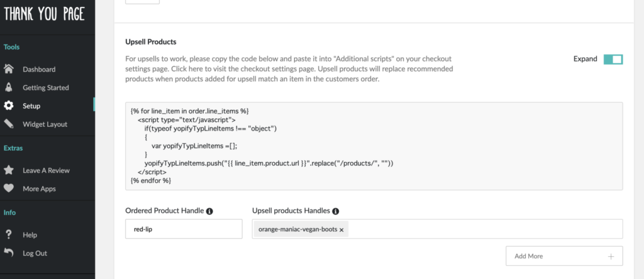The height and width of the screenshot is (279, 644).
Task: Open Leave A Review page
Action: click(x=47, y=170)
